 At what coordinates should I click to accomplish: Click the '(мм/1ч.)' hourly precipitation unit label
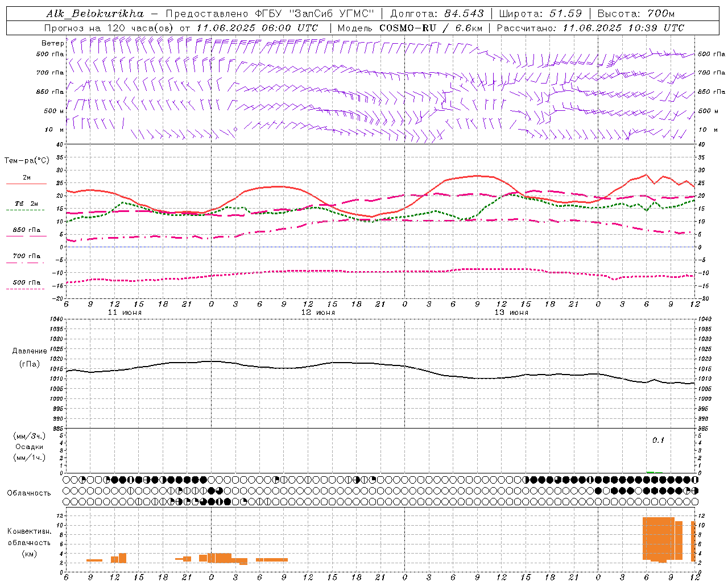[x=30, y=458]
